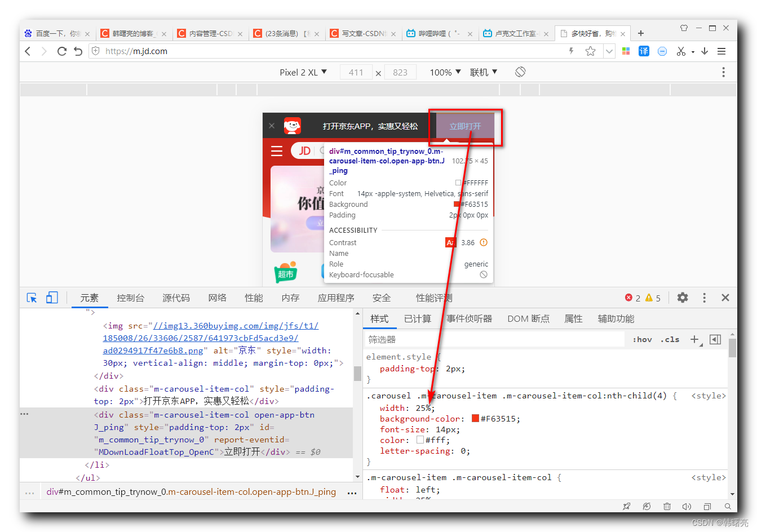Viewport: 757px width, 532px height.
Task: Close the DevTools panel with the X
Action: 725,298
